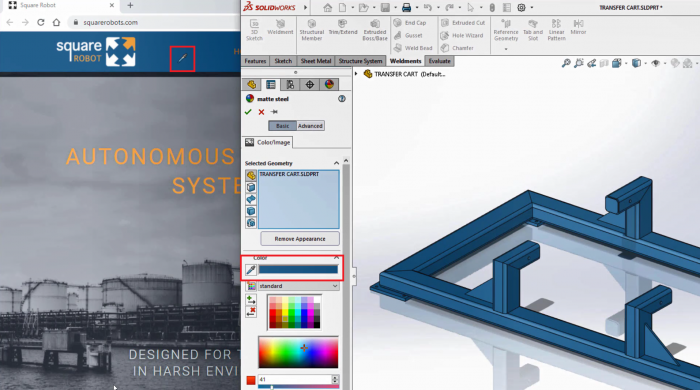
Task: Expand the Reference Geometry dropdown
Action: point(506,49)
